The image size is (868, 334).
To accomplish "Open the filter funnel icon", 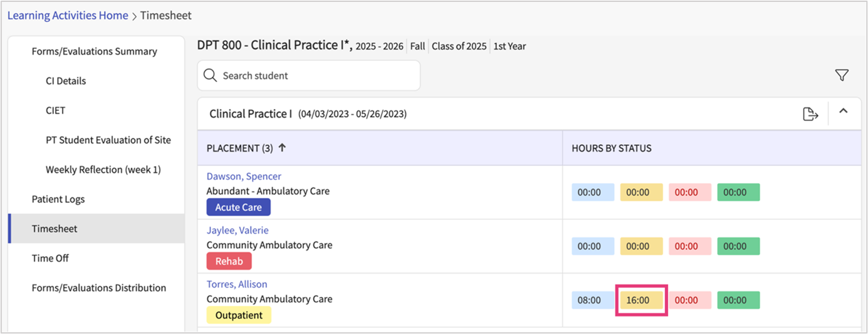I will [x=842, y=76].
